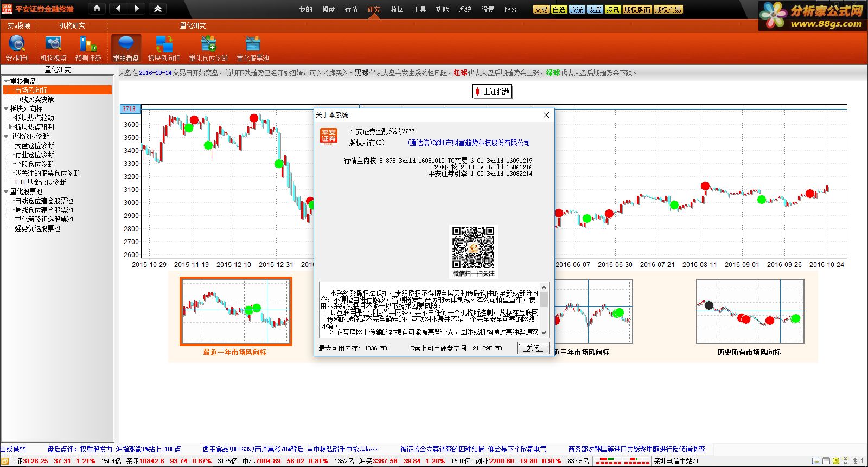Collapse the ribbon with double-chevron icon
The image size is (868, 467).
(157, 9)
